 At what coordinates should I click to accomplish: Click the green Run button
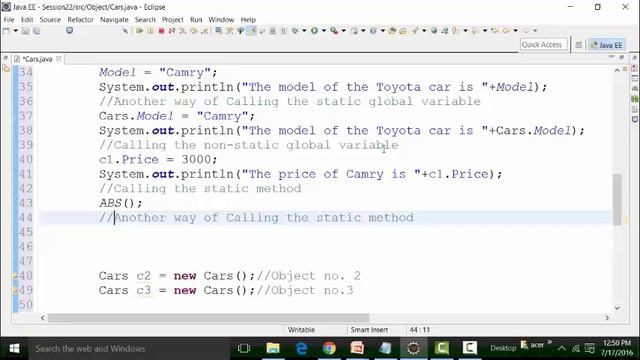pos(314,31)
